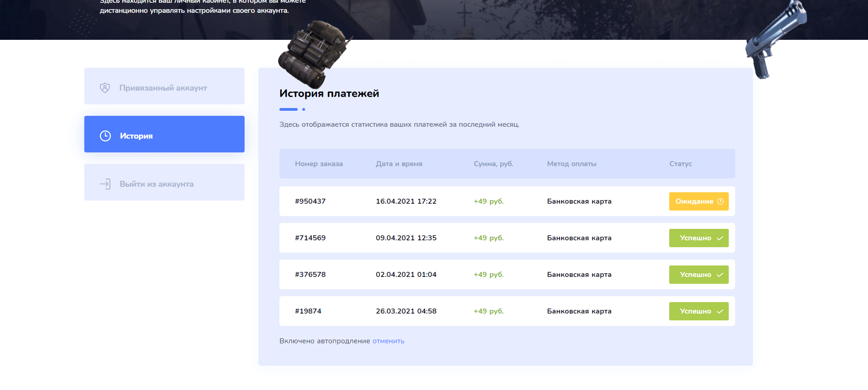Click the date 02.04.2021 01:04
Screen dimensions: 868x390
(x=406, y=275)
